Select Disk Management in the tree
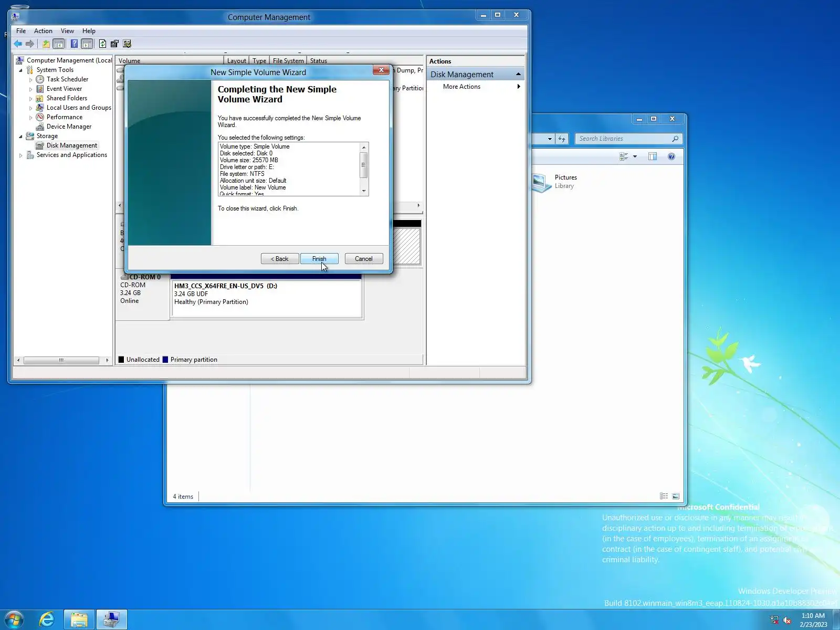 pos(71,145)
